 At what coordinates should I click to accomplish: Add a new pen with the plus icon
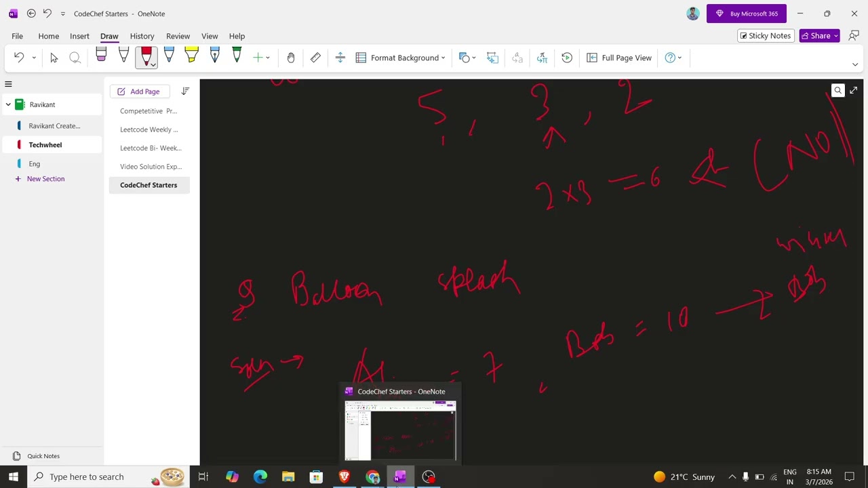[258, 58]
